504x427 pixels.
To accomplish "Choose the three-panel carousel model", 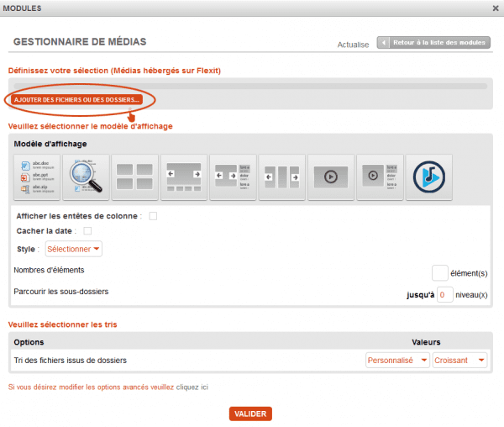I will coord(282,177).
